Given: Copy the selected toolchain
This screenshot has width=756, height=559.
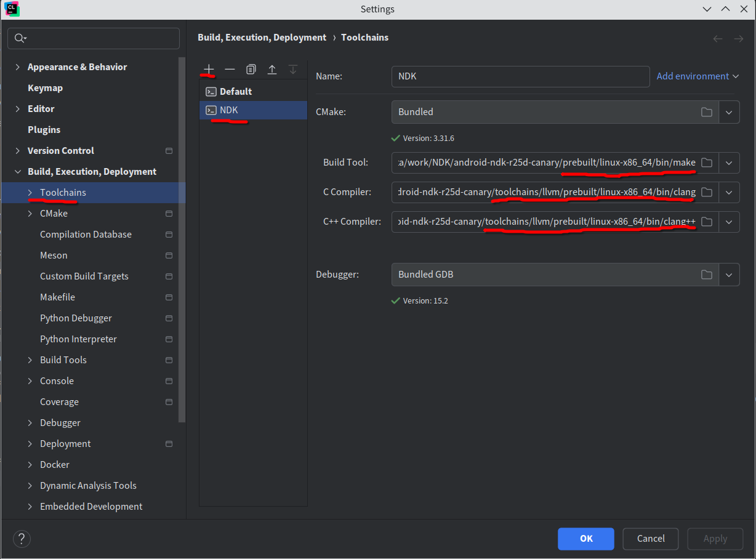Looking at the screenshot, I should (x=251, y=69).
